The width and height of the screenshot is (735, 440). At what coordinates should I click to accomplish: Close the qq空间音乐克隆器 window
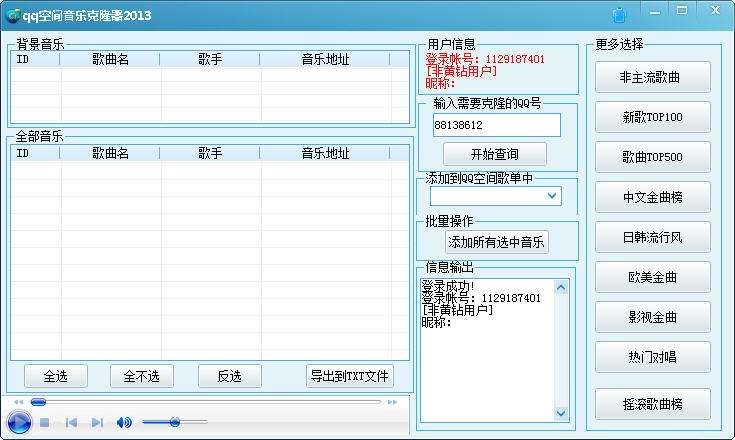[715, 10]
